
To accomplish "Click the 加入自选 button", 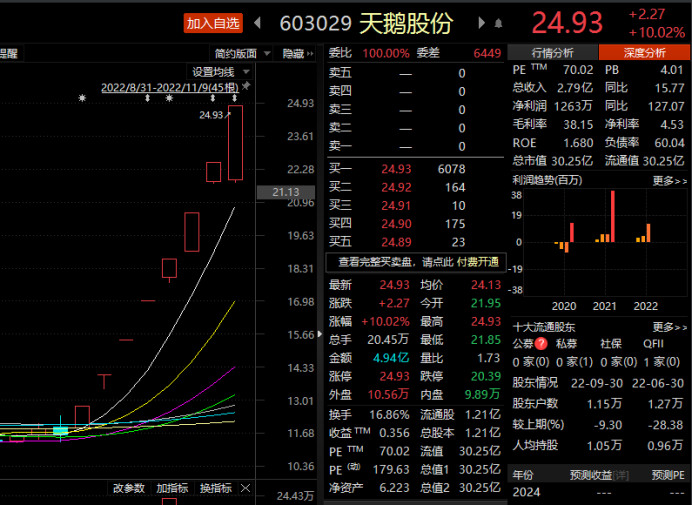I will [x=213, y=23].
